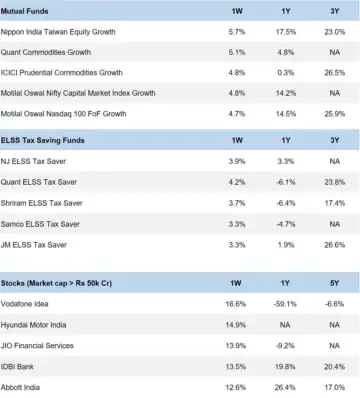Click Quant ELSS Tax Saver name
Viewport: 360px width, 398px height.
39,182
